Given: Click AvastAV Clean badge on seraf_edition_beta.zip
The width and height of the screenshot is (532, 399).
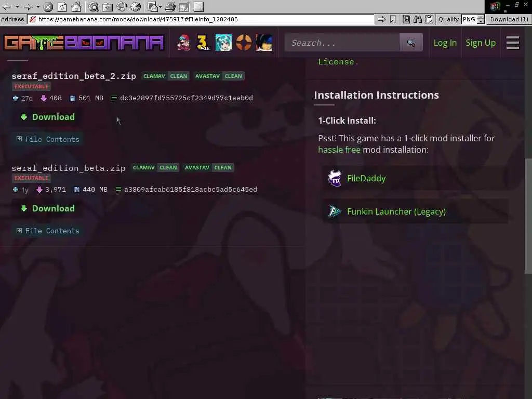Looking at the screenshot, I should coord(208,168).
